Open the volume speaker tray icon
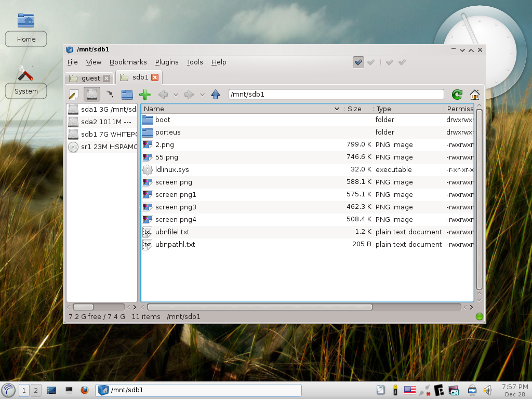The image size is (532, 399). point(487,390)
